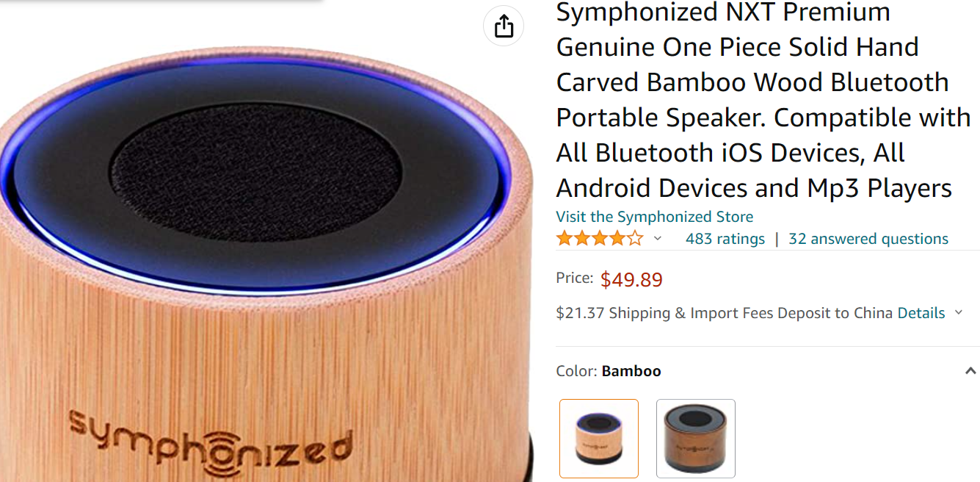Viewport: 980px width, 482px height.
Task: Click the first filled orange rating star
Action: 565,239
